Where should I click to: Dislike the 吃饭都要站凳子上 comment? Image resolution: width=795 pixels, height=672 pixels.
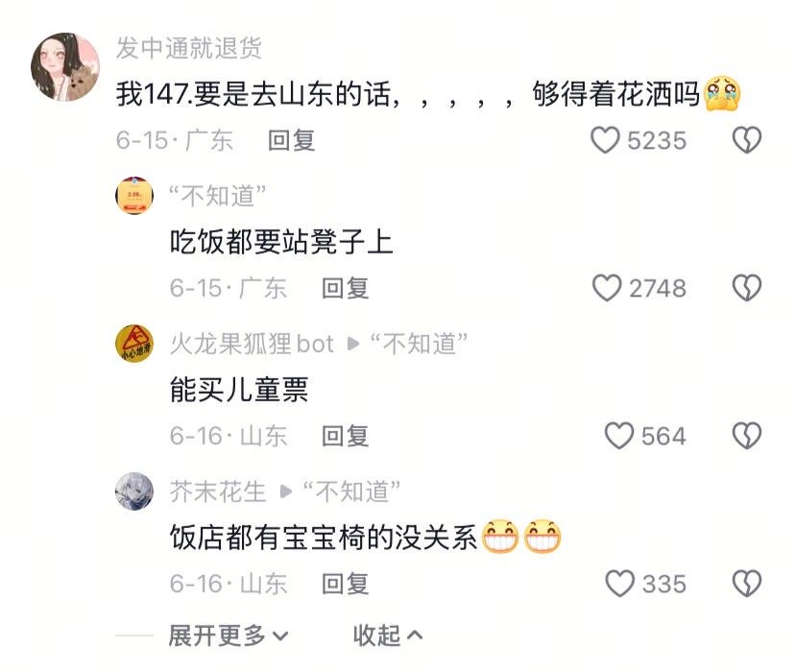(x=747, y=288)
